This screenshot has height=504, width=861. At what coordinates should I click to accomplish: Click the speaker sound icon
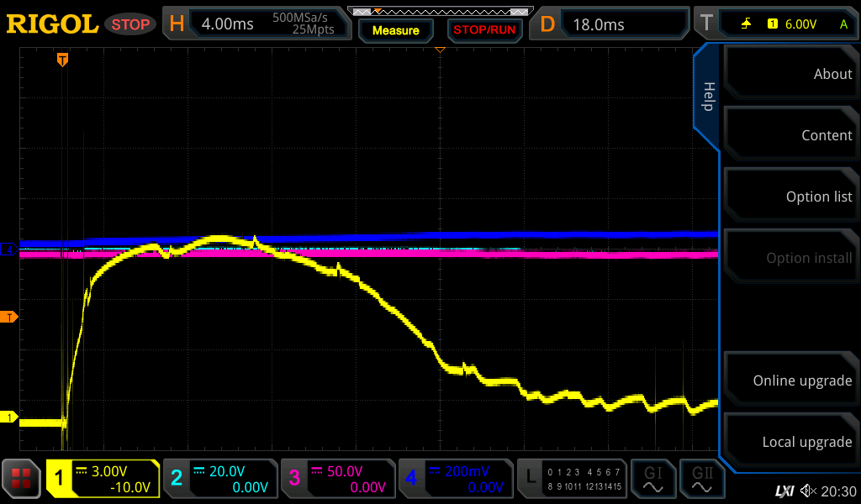click(808, 491)
